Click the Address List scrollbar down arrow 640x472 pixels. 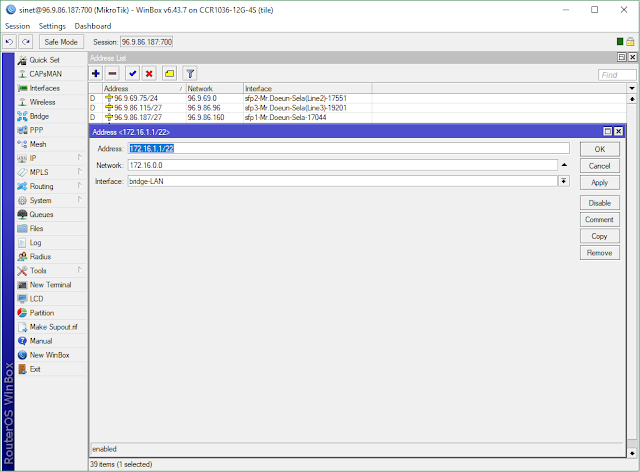632,453
